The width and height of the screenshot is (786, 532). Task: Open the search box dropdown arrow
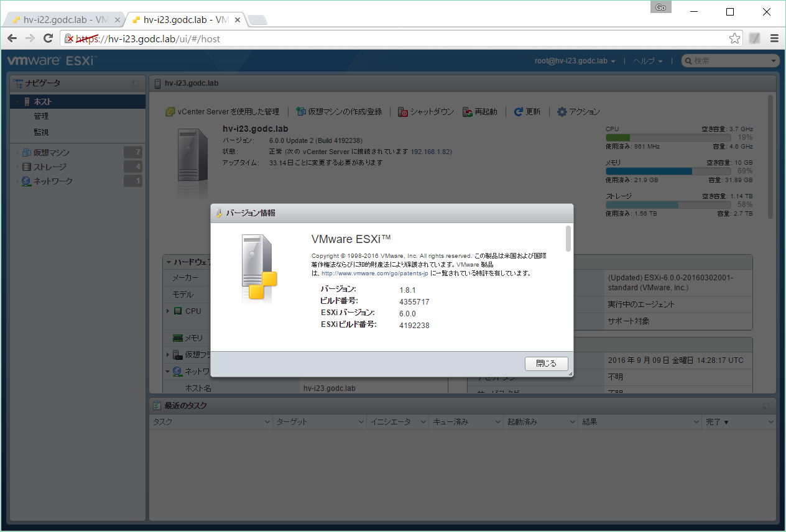click(774, 61)
